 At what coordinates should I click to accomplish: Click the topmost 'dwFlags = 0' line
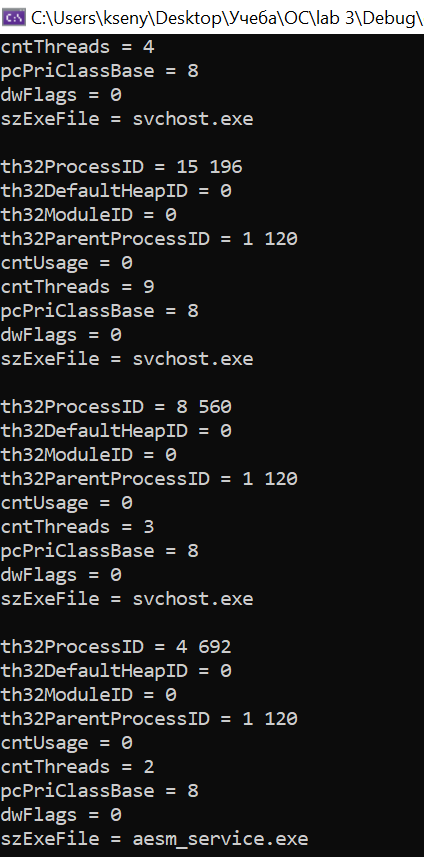pos(61,95)
